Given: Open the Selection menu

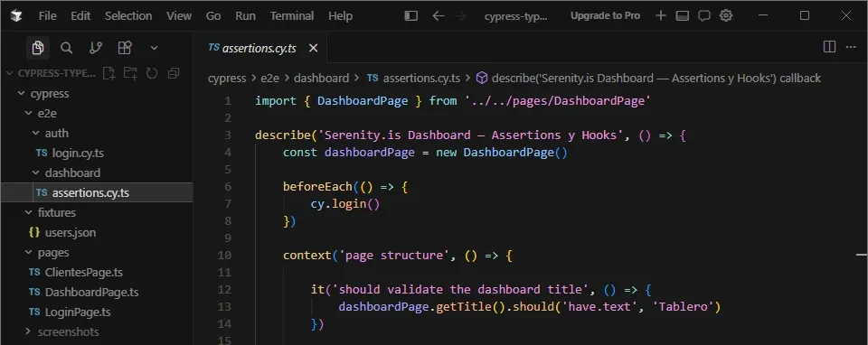Looking at the screenshot, I should point(128,16).
